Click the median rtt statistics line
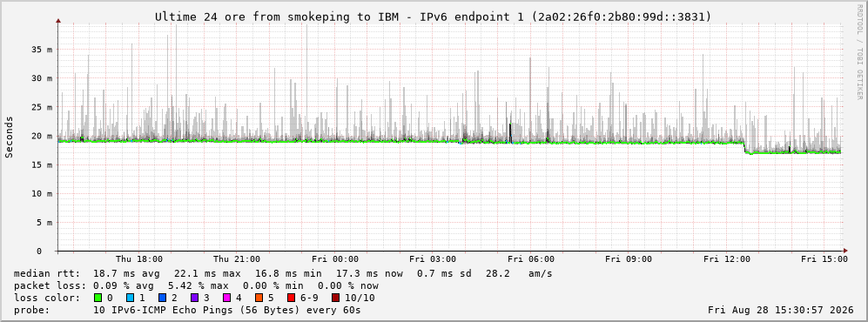The height and width of the screenshot is (322, 868). pyautogui.click(x=283, y=274)
